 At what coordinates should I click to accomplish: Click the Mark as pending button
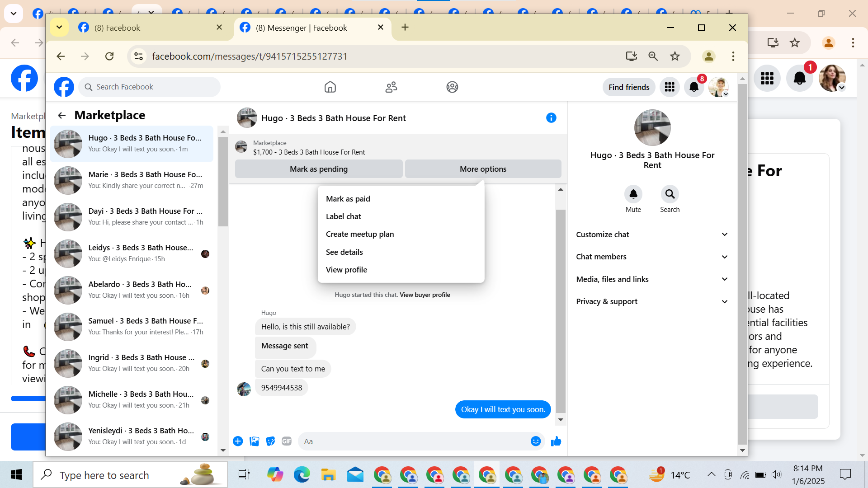tap(318, 169)
